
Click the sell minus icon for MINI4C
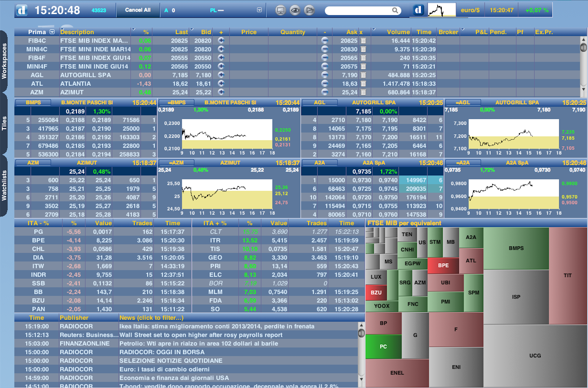click(x=325, y=49)
